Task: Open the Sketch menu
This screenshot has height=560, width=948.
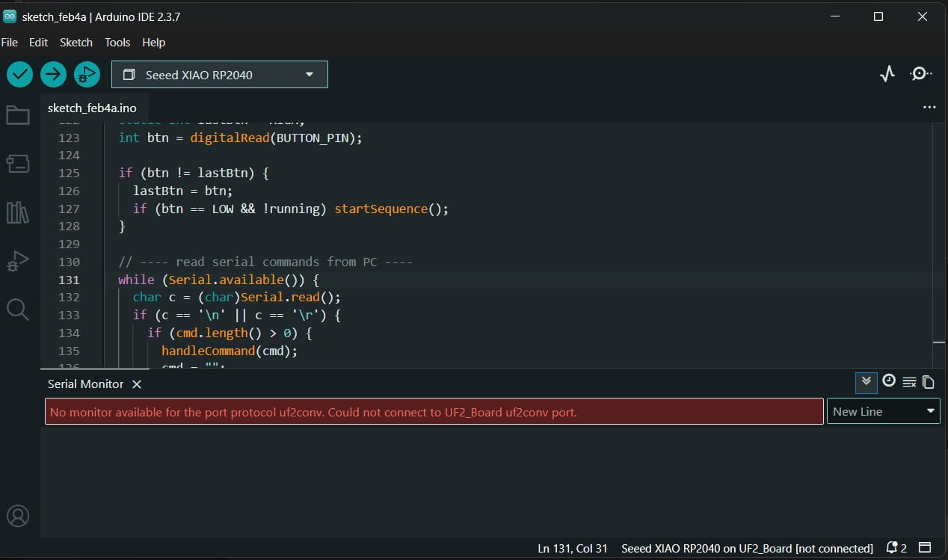Action: click(x=76, y=43)
